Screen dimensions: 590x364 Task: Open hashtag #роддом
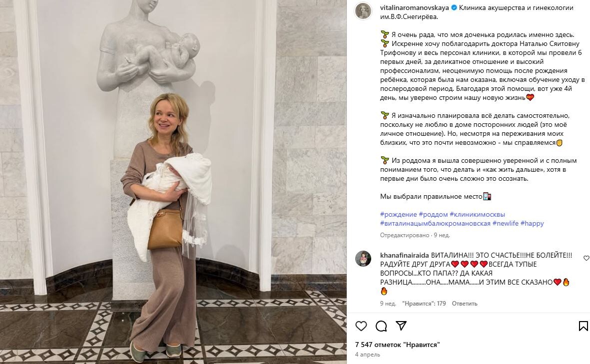pyautogui.click(x=433, y=214)
